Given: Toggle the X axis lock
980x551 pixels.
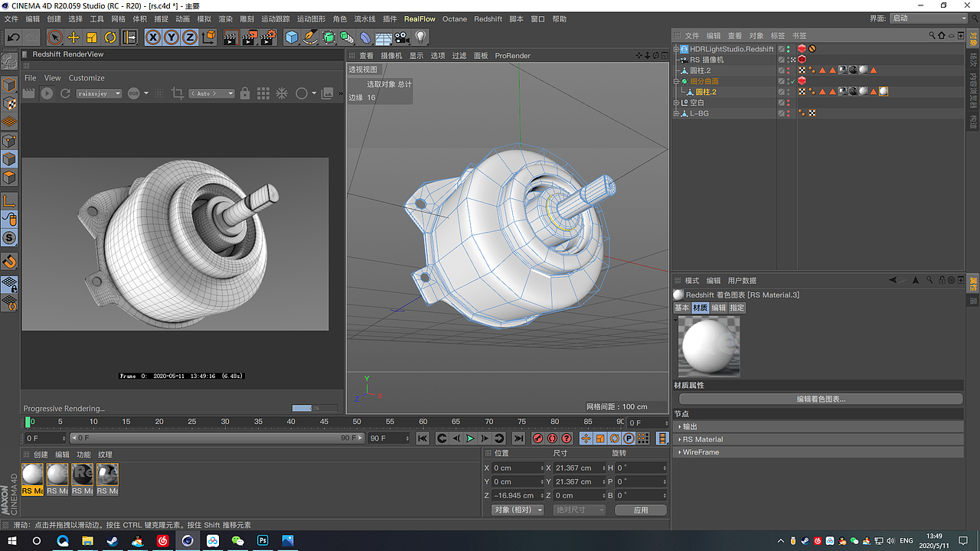Looking at the screenshot, I should point(153,37).
